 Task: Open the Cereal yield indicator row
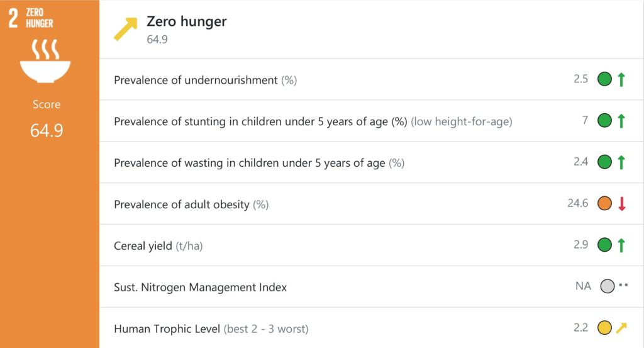coord(371,245)
